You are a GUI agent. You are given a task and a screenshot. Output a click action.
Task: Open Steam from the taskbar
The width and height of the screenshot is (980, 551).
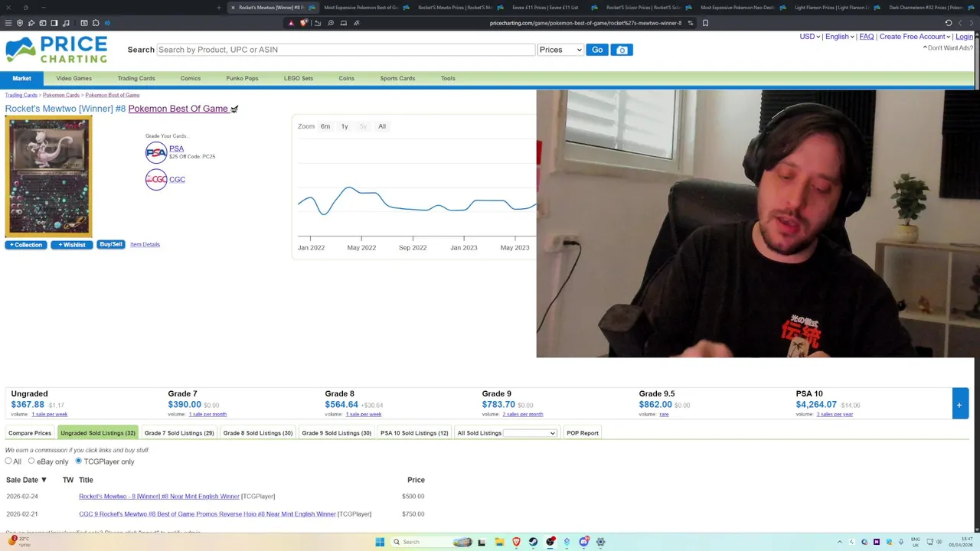(533, 542)
